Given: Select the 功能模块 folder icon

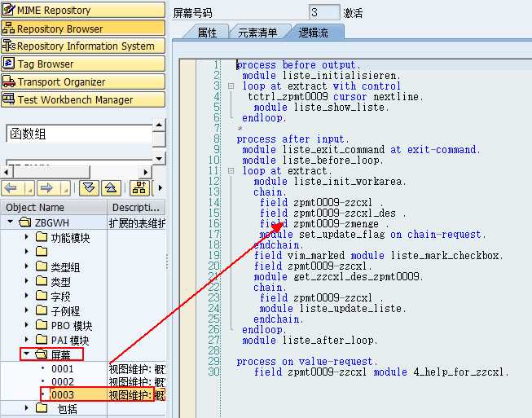Looking at the screenshot, I should [x=42, y=237].
